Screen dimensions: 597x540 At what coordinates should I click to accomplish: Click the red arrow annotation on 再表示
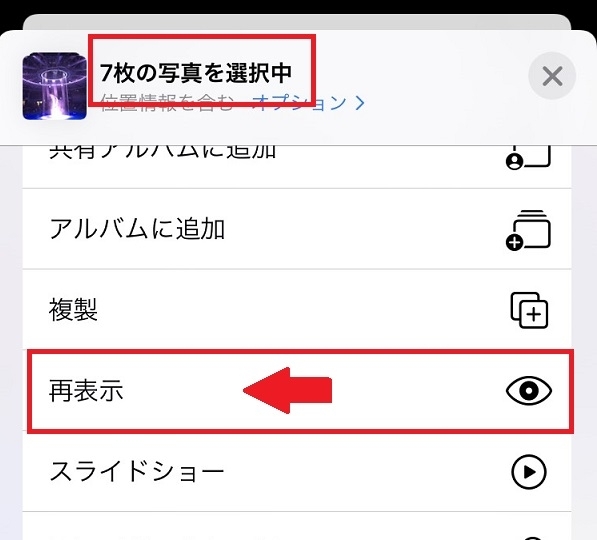click(287, 391)
